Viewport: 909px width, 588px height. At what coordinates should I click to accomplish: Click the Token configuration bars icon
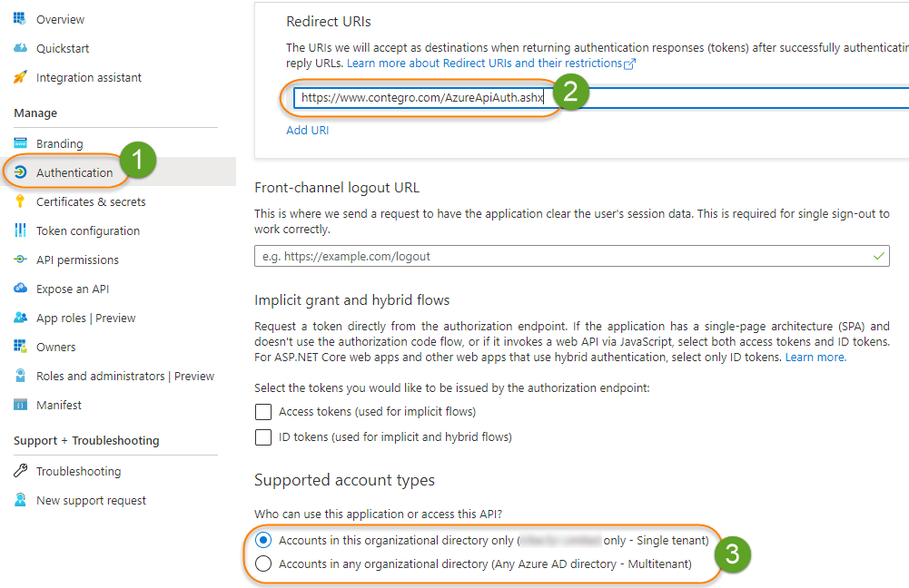[x=20, y=230]
